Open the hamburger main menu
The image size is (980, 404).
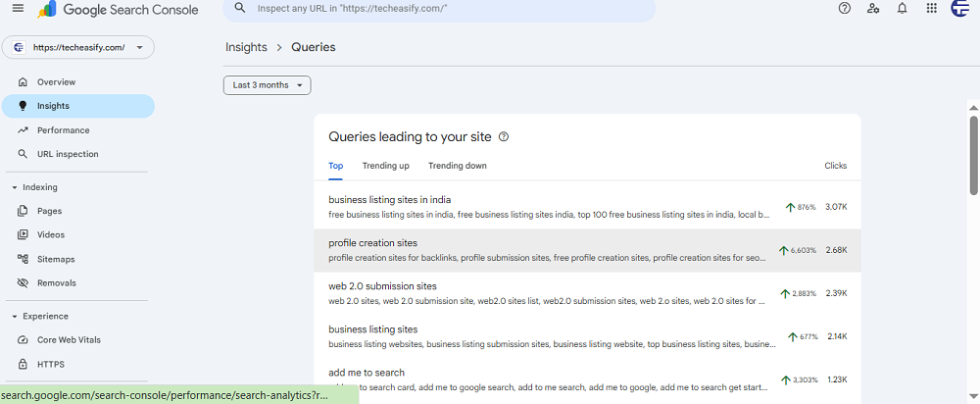pos(17,10)
